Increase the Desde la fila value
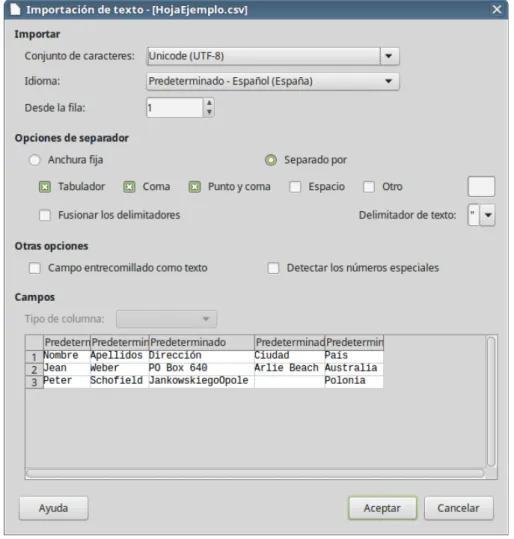Screen dimensions: 514x539 pyautogui.click(x=209, y=103)
